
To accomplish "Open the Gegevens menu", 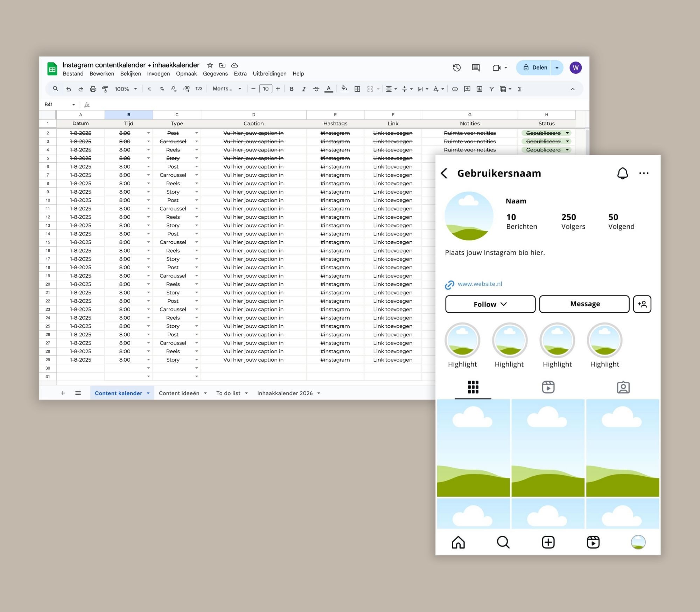I will [215, 74].
